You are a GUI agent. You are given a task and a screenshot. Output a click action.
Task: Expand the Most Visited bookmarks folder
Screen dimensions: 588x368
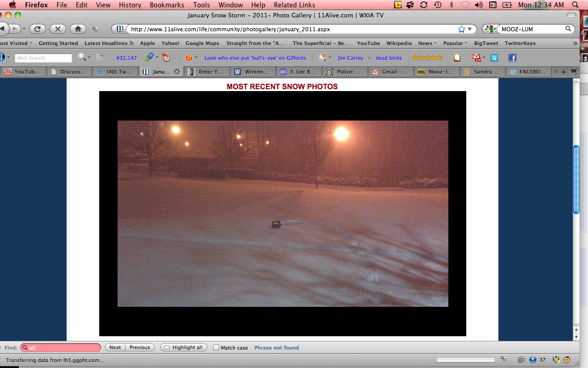click(x=16, y=43)
